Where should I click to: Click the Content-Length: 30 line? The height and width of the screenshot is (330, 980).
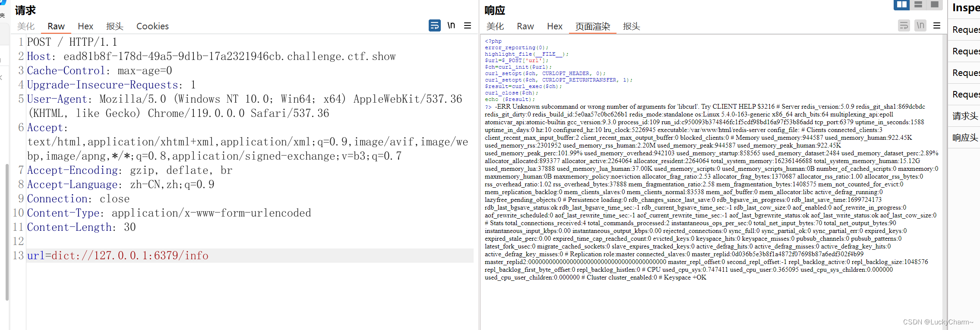[x=81, y=227]
